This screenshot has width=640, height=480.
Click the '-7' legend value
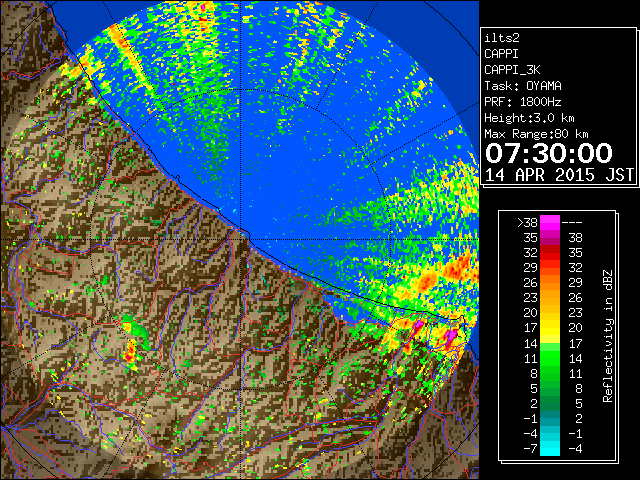[530, 448]
